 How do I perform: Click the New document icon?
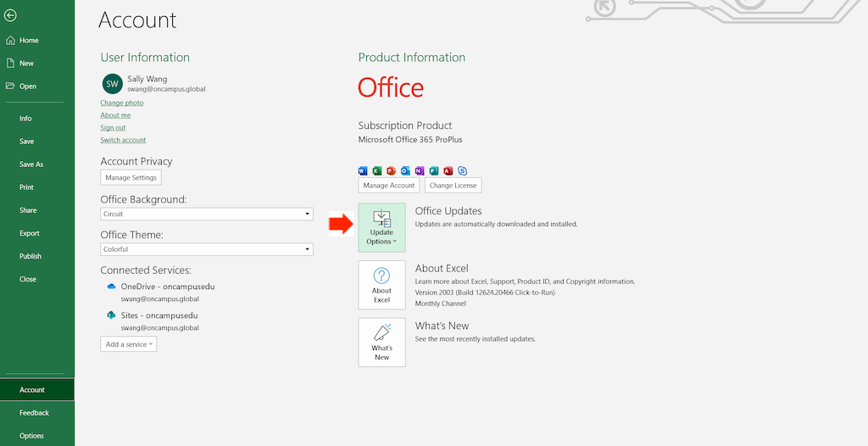[10, 63]
